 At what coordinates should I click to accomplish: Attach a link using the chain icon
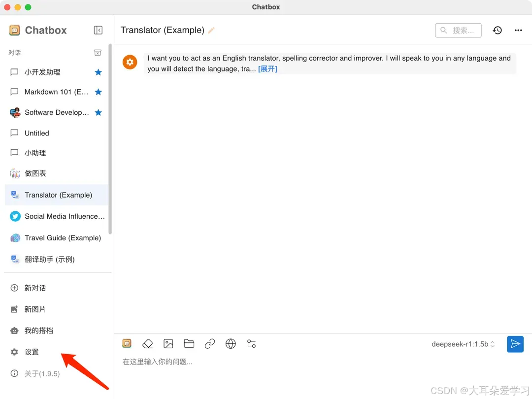pyautogui.click(x=210, y=344)
